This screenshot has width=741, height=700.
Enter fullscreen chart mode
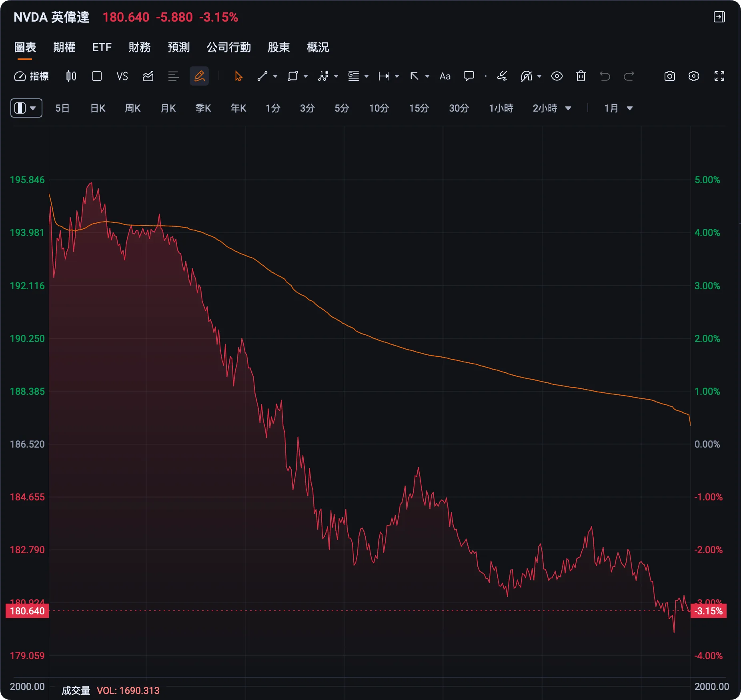pos(719,76)
